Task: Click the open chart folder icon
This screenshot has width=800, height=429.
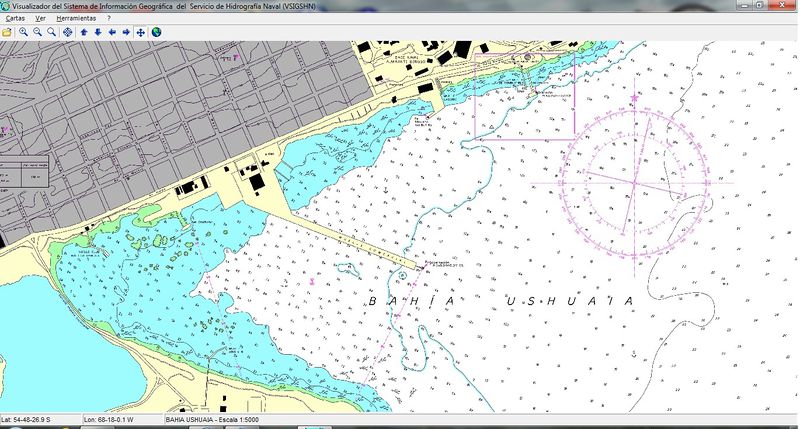Action: (7, 32)
